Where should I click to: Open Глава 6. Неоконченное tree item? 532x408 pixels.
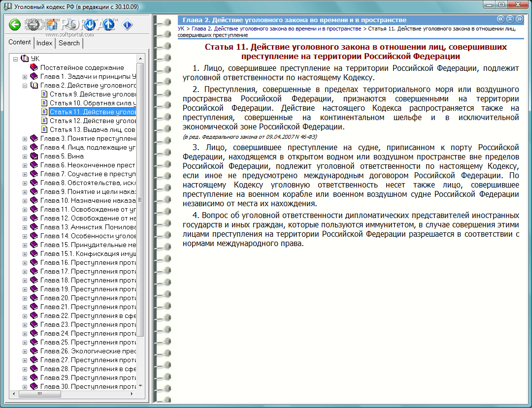(x=88, y=165)
